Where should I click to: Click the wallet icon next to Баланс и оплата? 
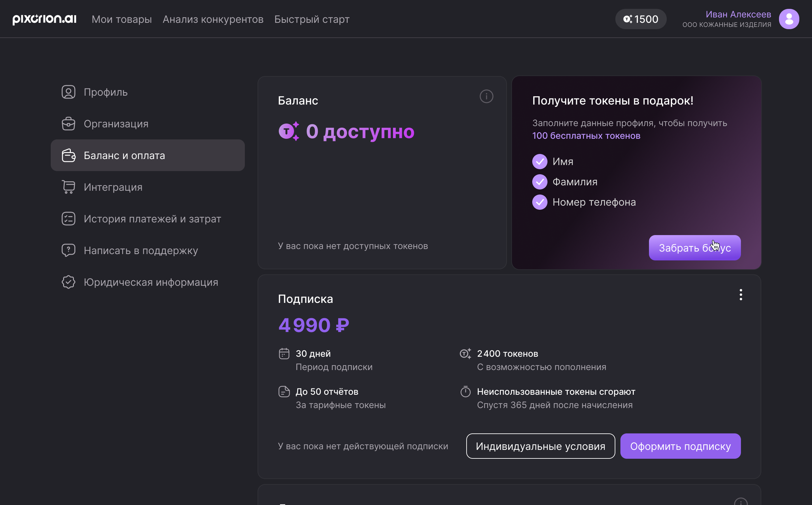point(69,155)
